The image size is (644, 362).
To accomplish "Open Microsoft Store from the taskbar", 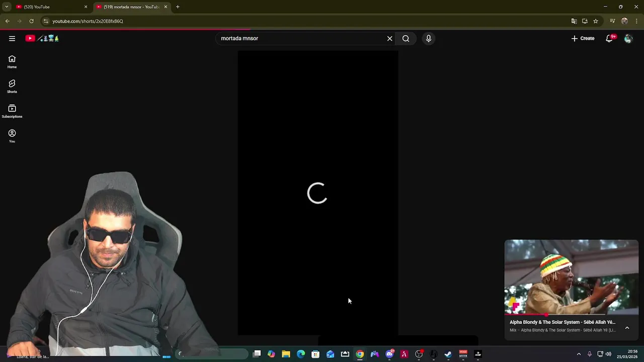I will tap(315, 354).
